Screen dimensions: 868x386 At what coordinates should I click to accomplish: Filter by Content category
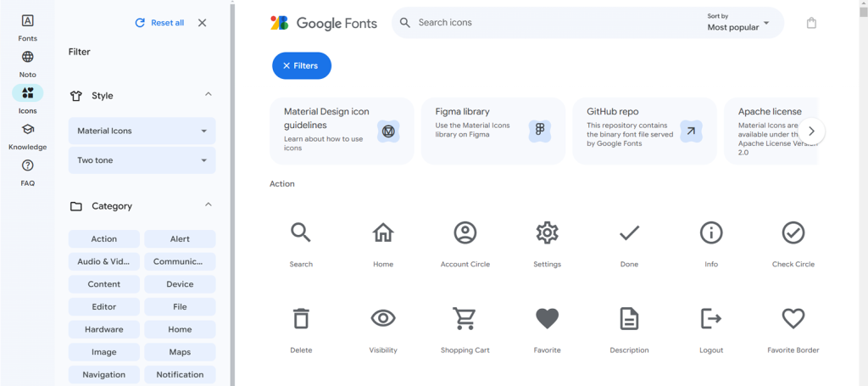[104, 284]
